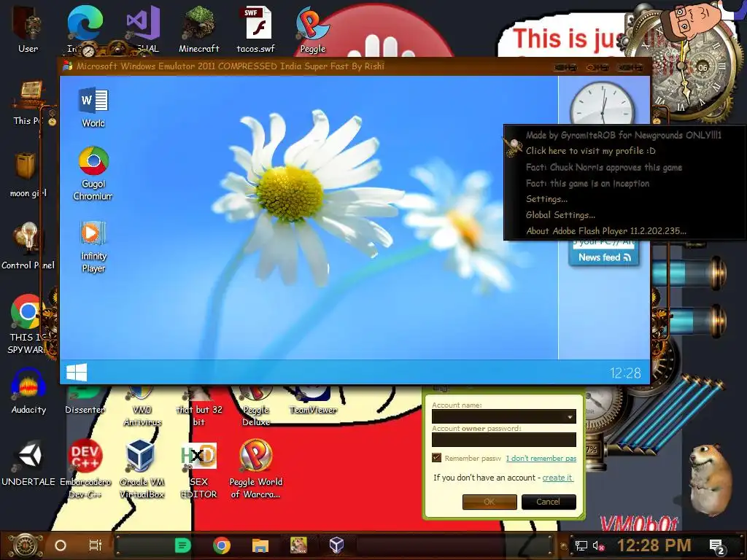The width and height of the screenshot is (747, 560).
Task: Open Google Chrome from the taskbar
Action: (x=222, y=545)
